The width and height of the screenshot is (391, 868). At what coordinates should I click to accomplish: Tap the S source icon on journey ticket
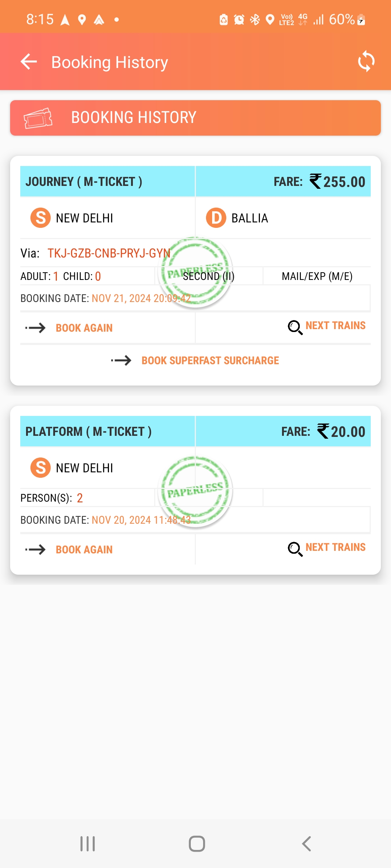pyautogui.click(x=41, y=218)
